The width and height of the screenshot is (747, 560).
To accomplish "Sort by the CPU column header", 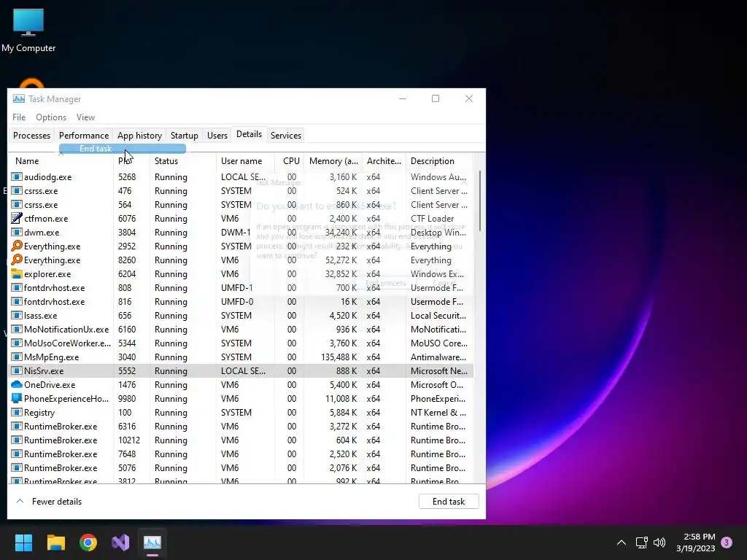I will (290, 161).
